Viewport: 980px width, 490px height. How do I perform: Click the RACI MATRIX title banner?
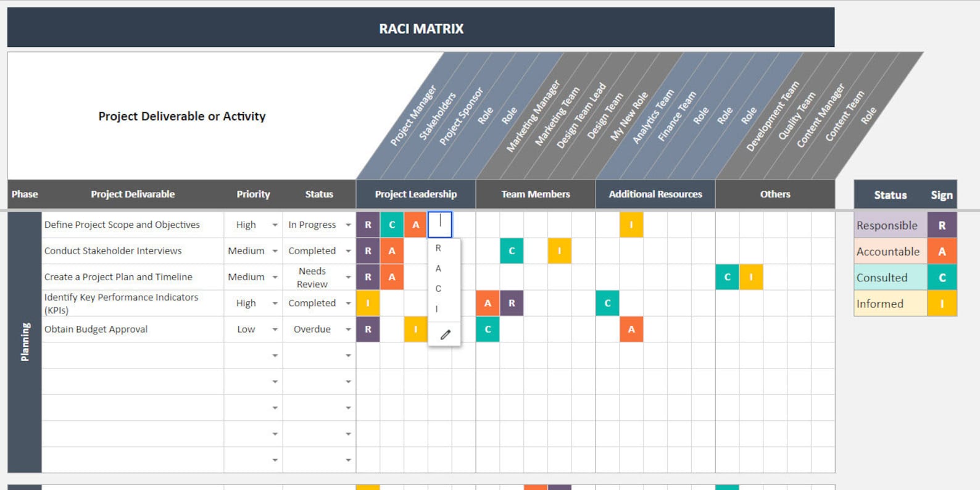click(421, 28)
